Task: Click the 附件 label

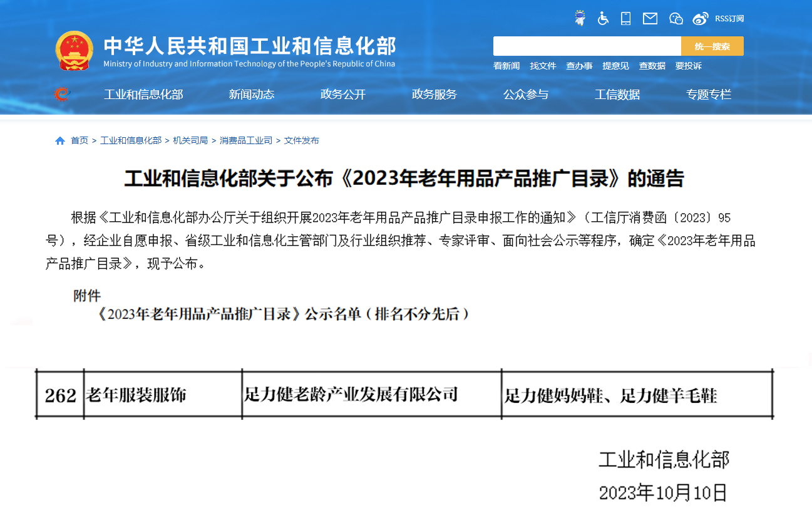Action: (87, 295)
